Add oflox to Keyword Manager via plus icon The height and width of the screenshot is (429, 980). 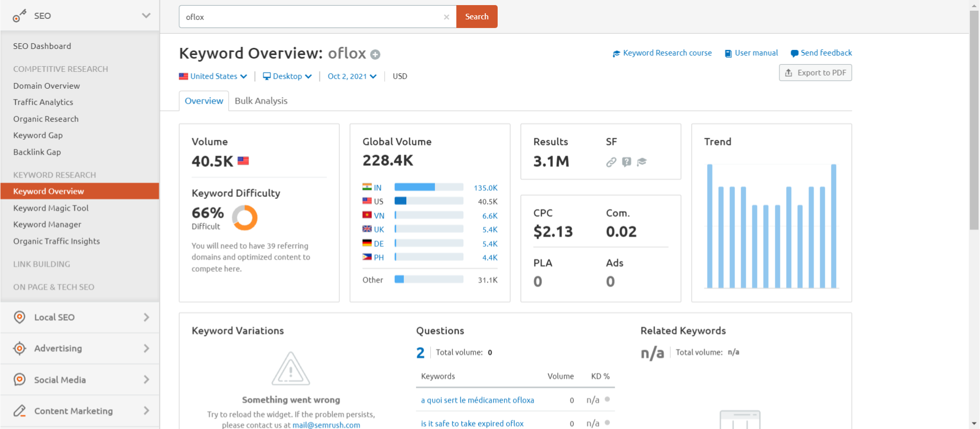pyautogui.click(x=375, y=54)
